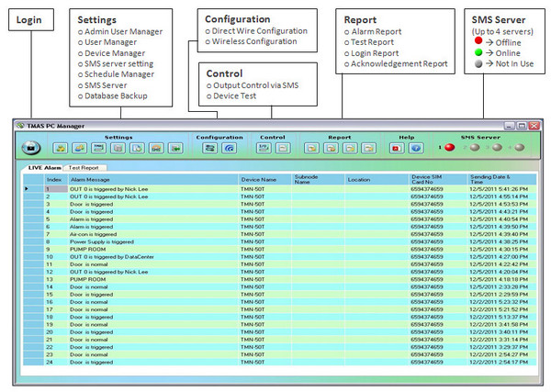Launch Database Backup from Settings
Viewport: 551px width, 392px height.
pos(175,148)
